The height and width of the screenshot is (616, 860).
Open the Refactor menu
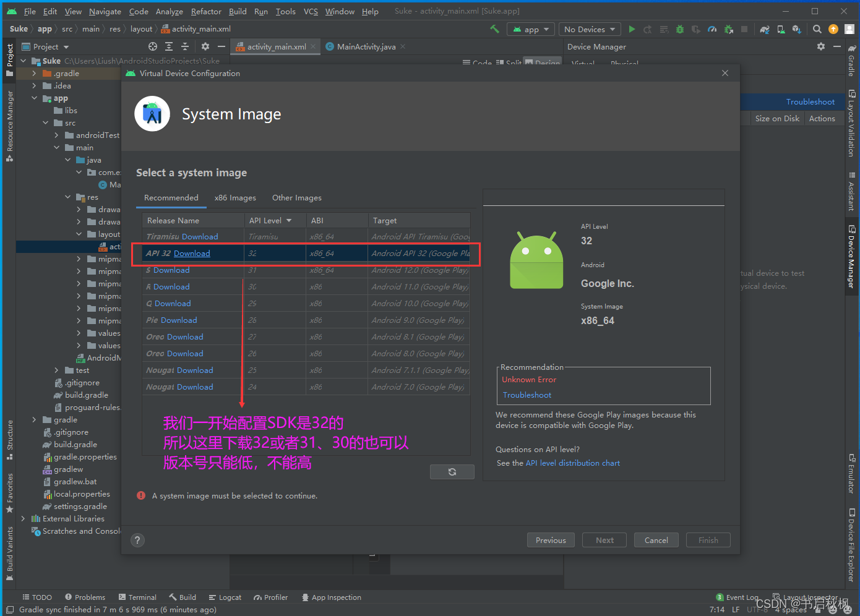click(206, 11)
